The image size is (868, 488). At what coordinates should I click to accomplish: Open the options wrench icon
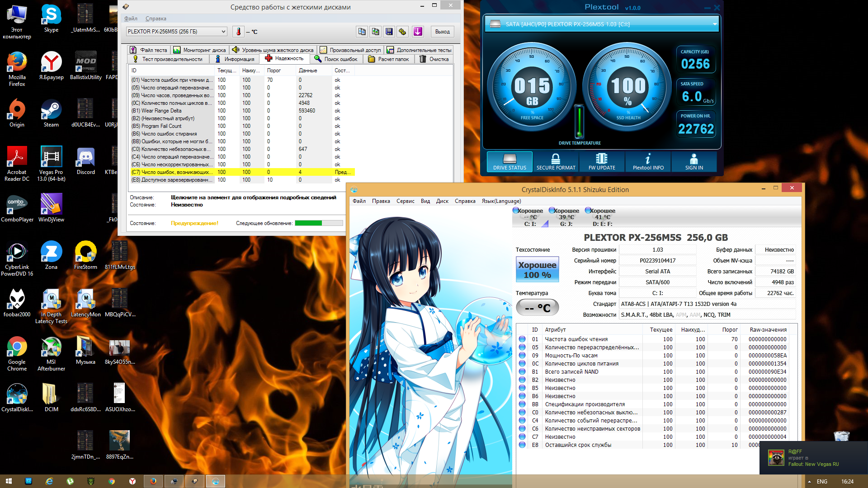tap(402, 32)
